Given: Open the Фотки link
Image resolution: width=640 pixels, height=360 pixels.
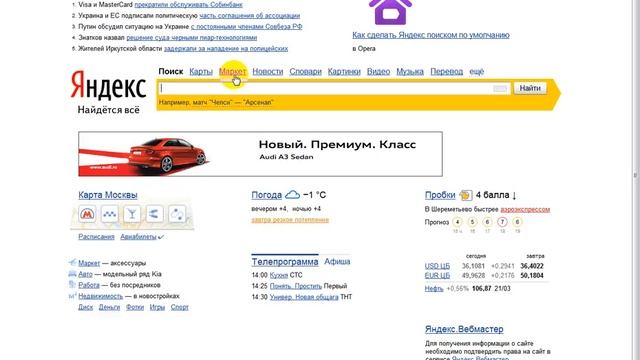Looking at the screenshot, I should (135, 307).
